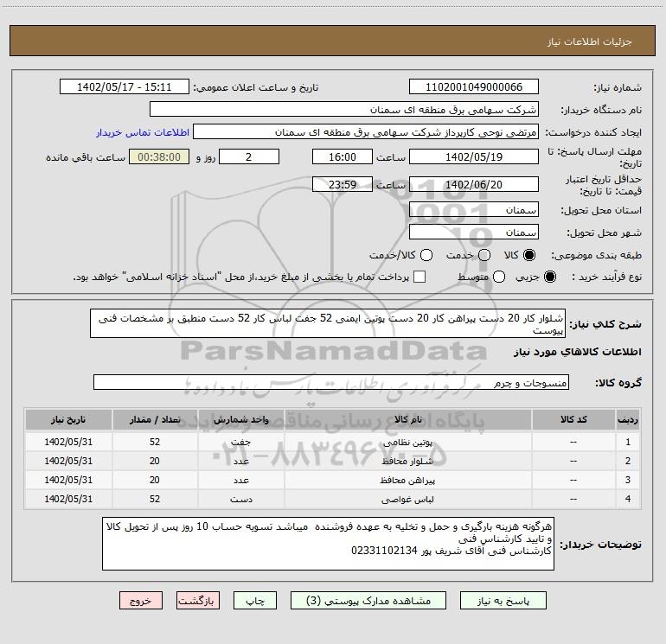Click the price validity date 1402/06/20
Screen dimensions: 666x644
[474, 184]
